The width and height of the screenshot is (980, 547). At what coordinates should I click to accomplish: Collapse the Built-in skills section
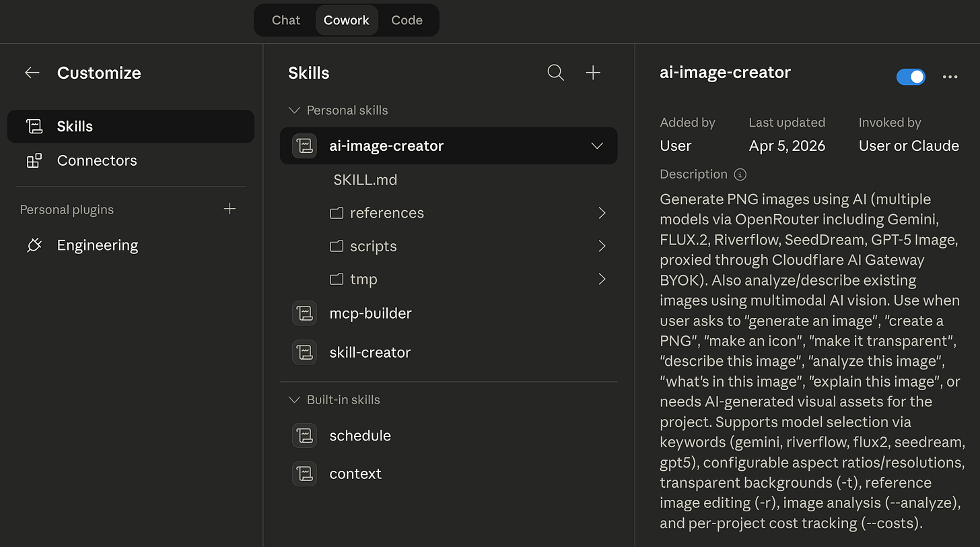(x=293, y=399)
